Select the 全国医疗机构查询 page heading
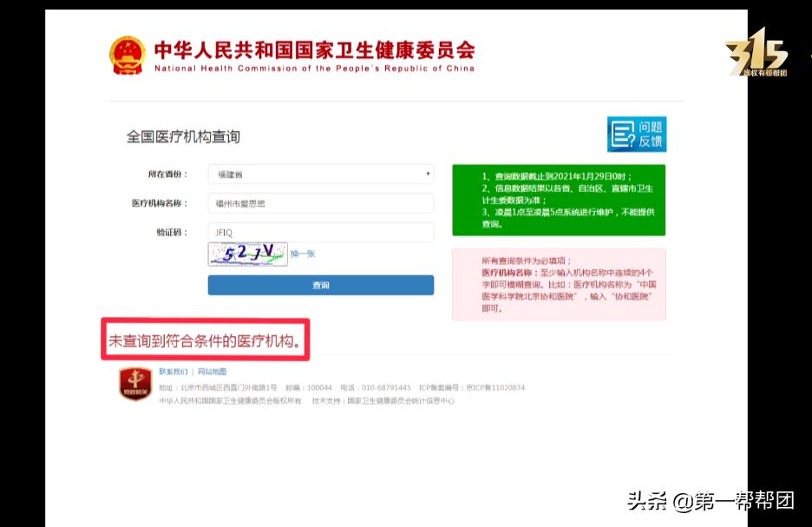The width and height of the screenshot is (812, 527). tap(184, 137)
